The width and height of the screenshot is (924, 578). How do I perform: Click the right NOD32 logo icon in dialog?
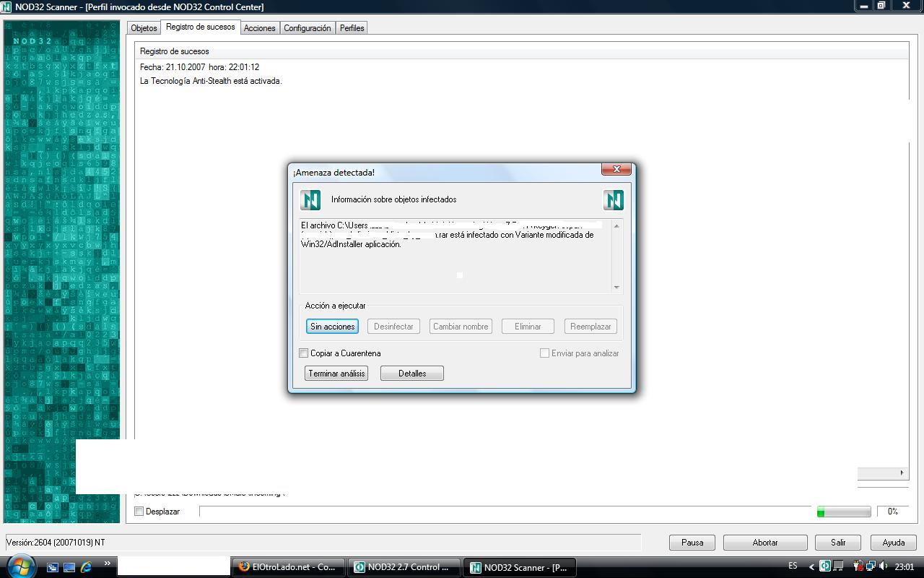(614, 200)
